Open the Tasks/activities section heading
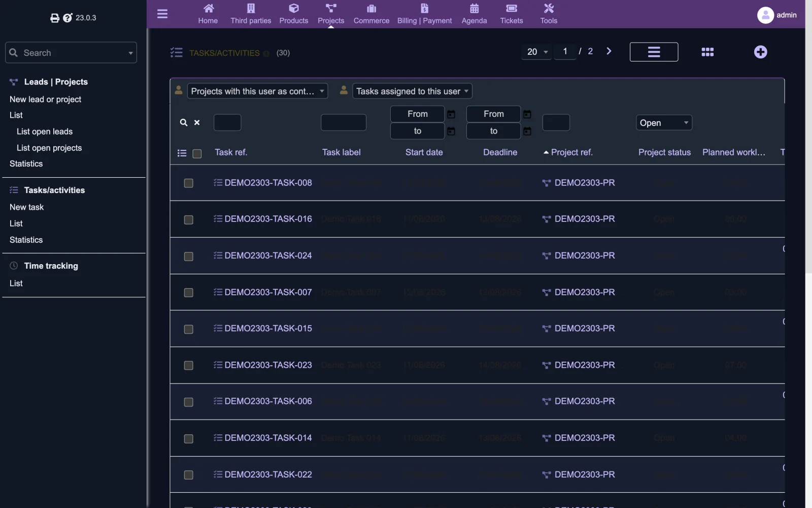 (54, 190)
